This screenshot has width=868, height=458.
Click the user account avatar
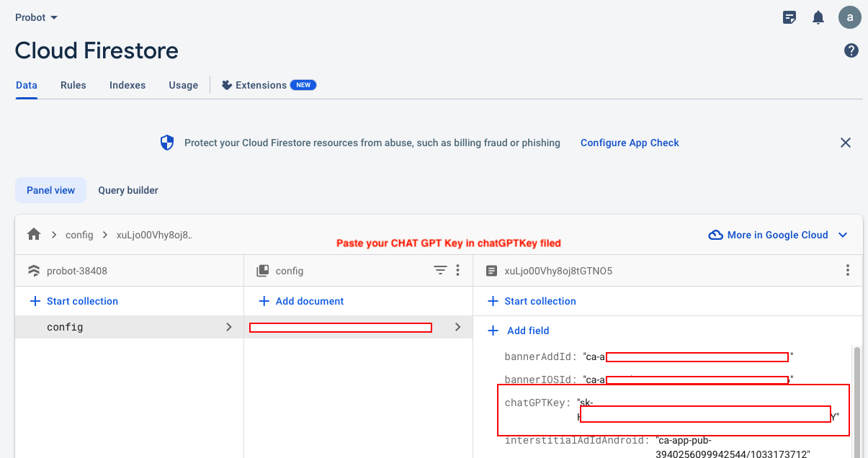[850, 17]
